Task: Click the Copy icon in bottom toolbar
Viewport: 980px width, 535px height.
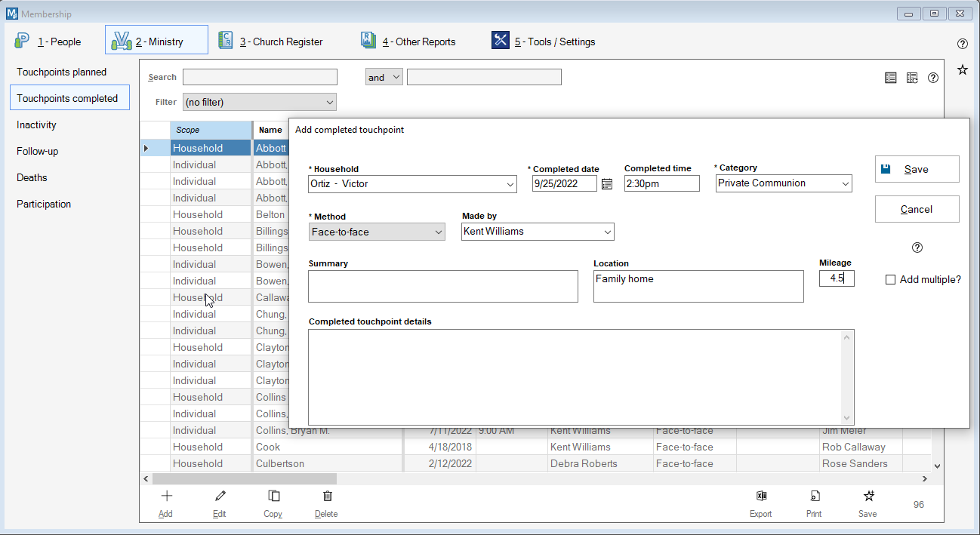Action: [x=273, y=497]
